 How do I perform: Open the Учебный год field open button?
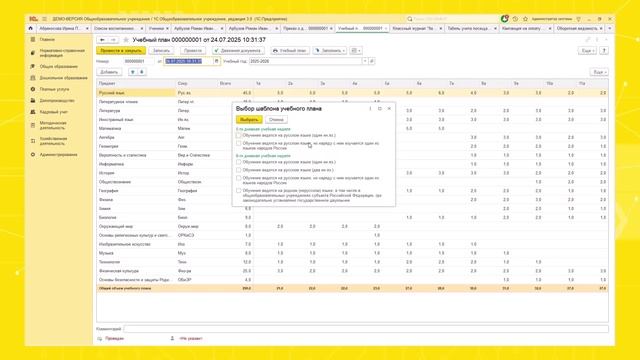pyautogui.click(x=371, y=61)
